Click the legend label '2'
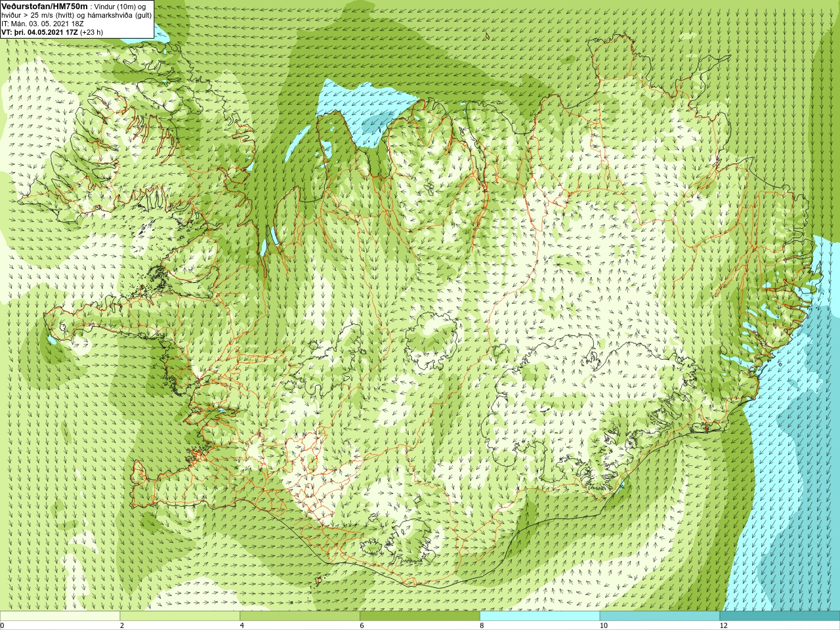 (x=122, y=626)
